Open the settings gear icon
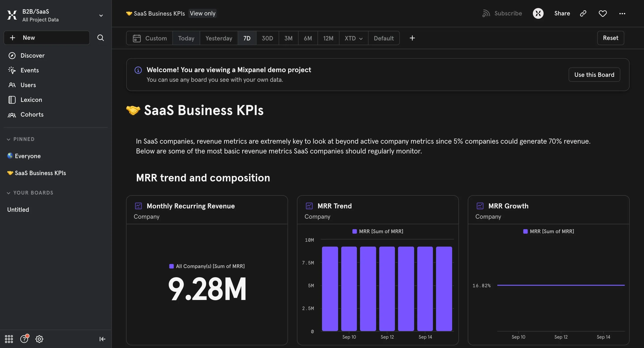The height and width of the screenshot is (348, 644). (39, 339)
